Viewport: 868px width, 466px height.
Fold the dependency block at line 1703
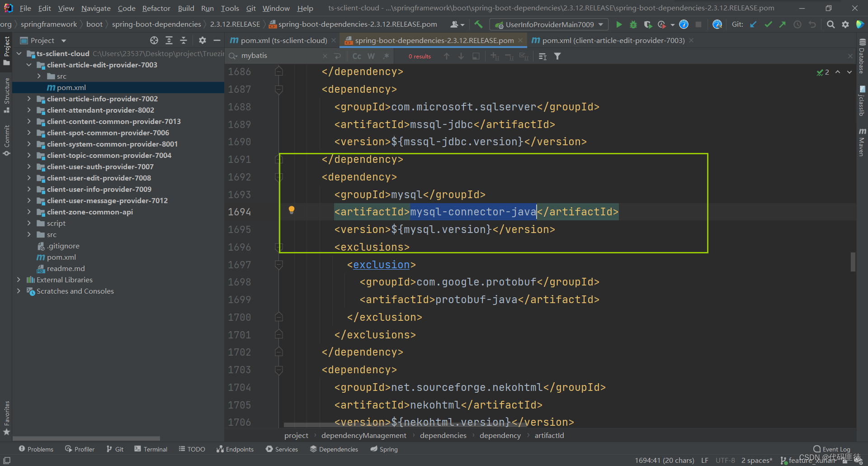279,370
